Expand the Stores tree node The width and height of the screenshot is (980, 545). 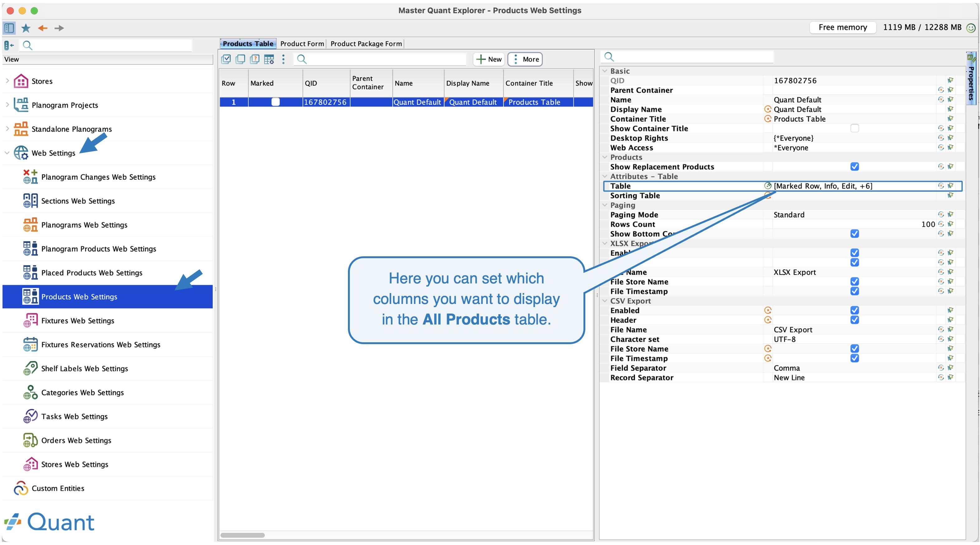point(7,81)
